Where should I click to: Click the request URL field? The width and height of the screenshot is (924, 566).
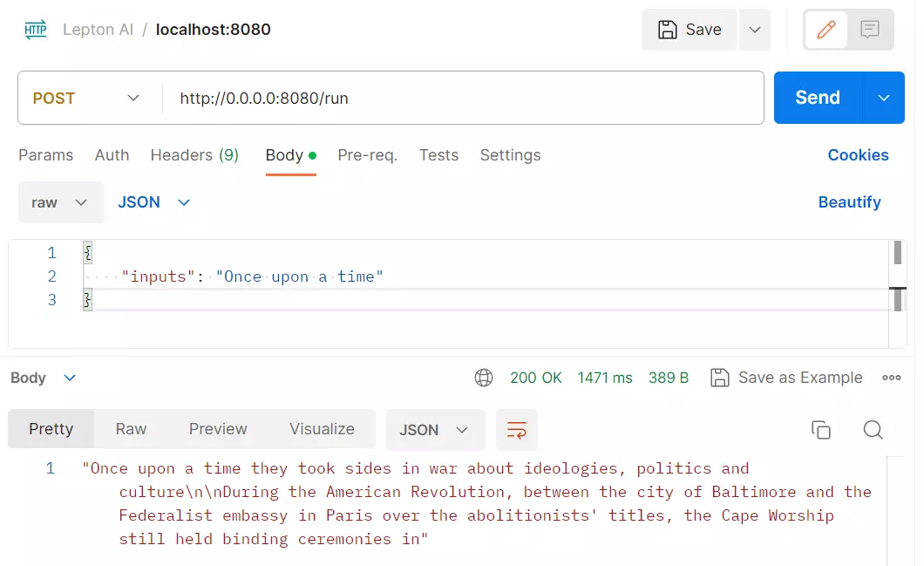point(463,98)
